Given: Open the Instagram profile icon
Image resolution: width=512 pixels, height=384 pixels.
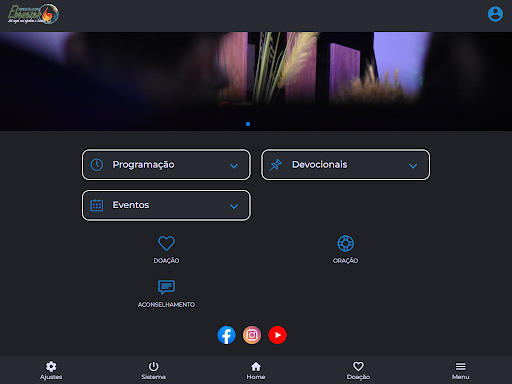Looking at the screenshot, I should [252, 335].
